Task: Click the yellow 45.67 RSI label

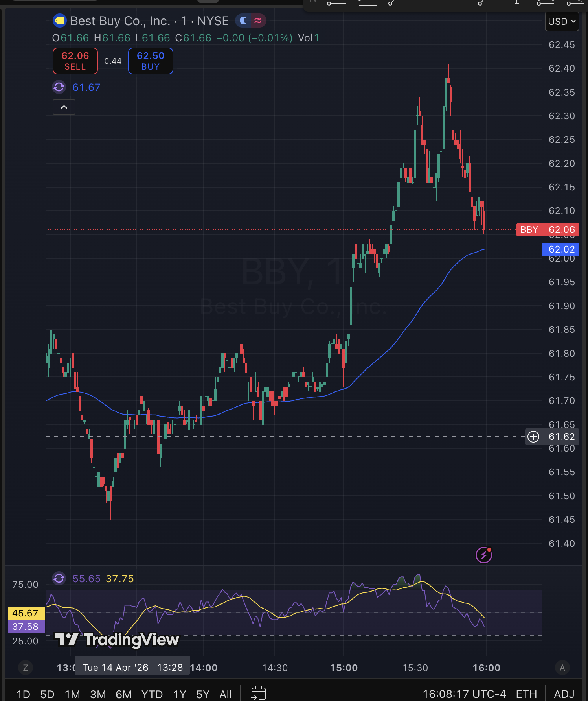Action: [26, 613]
